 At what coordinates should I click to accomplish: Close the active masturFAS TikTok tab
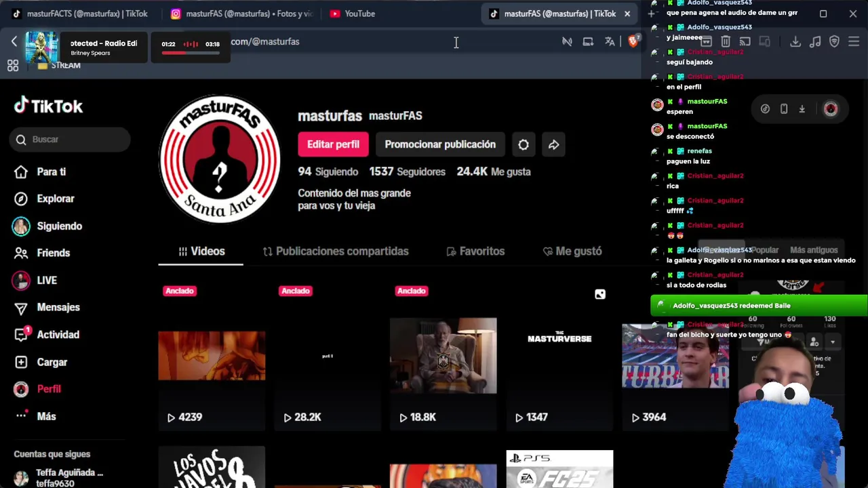point(627,14)
